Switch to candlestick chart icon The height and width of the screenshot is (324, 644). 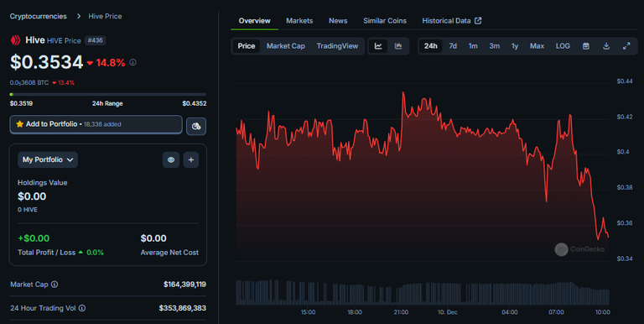[x=398, y=46]
